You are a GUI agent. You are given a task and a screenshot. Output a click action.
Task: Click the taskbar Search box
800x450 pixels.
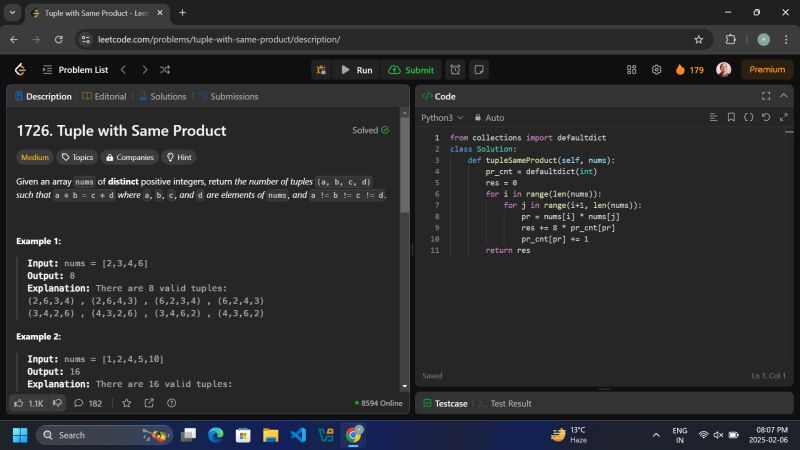tap(105, 435)
